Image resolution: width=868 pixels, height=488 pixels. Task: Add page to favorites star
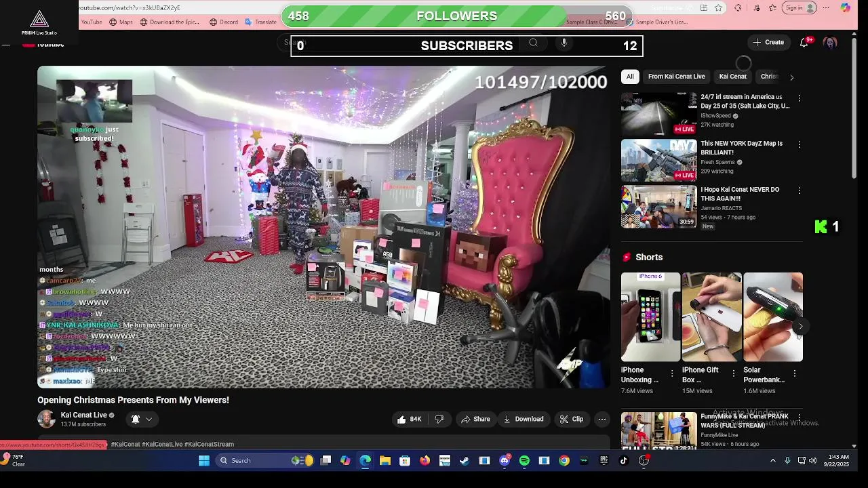[718, 7]
